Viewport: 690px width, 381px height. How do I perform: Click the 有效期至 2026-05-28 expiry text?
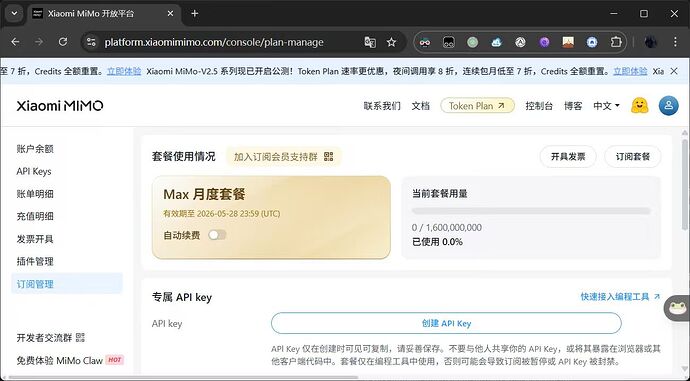[222, 214]
